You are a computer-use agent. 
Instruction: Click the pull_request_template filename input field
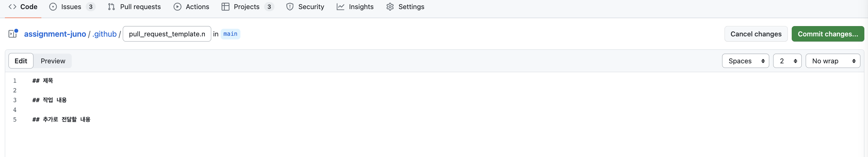pos(167,34)
